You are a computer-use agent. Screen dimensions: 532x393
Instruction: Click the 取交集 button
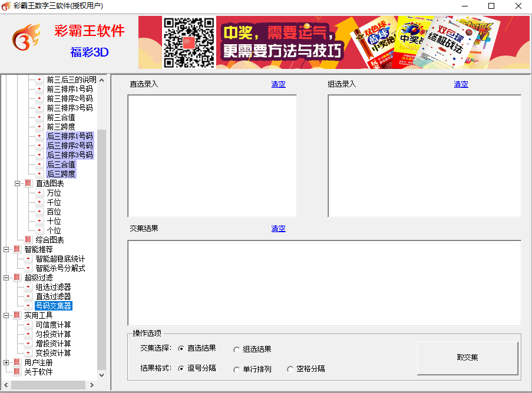click(468, 358)
